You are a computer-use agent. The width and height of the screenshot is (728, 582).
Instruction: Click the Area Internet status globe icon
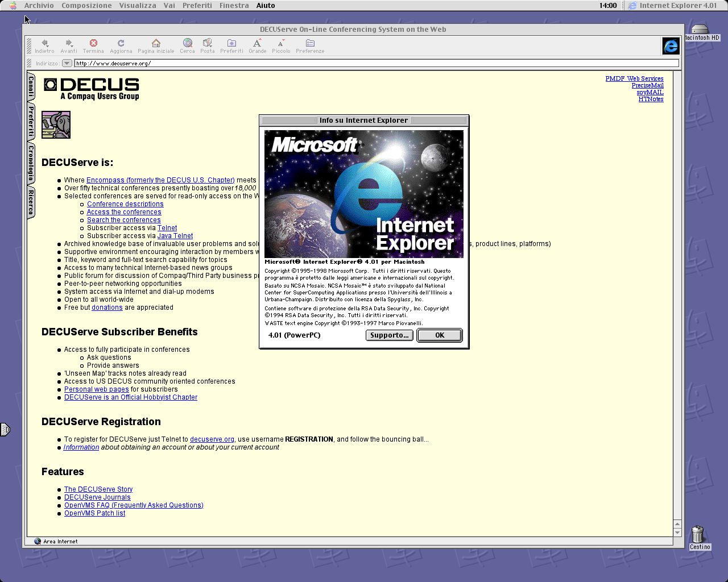click(x=38, y=541)
